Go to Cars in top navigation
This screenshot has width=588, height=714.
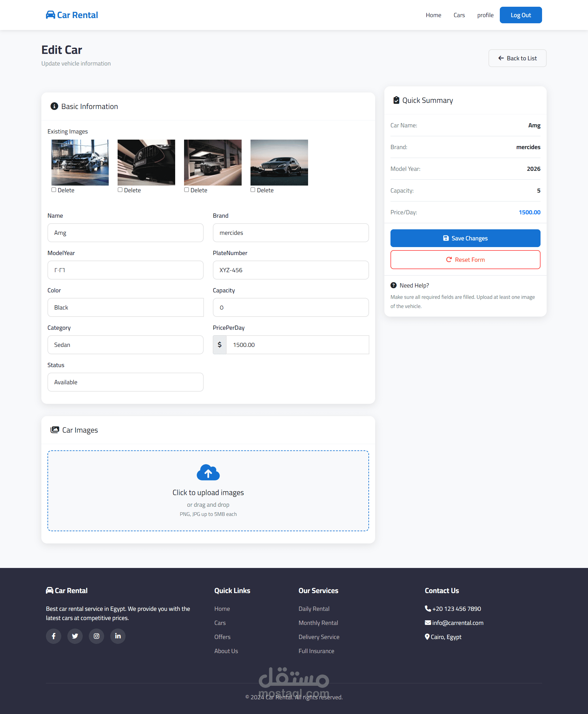click(x=459, y=15)
